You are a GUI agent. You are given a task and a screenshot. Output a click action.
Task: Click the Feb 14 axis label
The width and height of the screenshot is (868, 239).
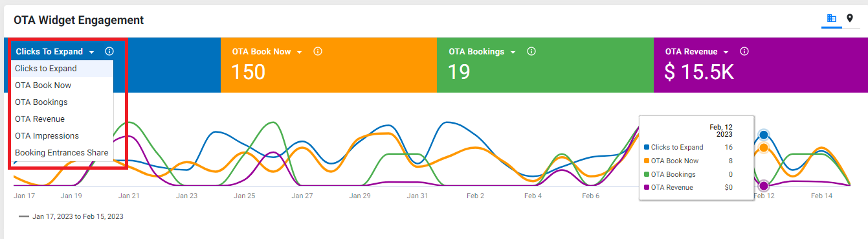(821, 195)
